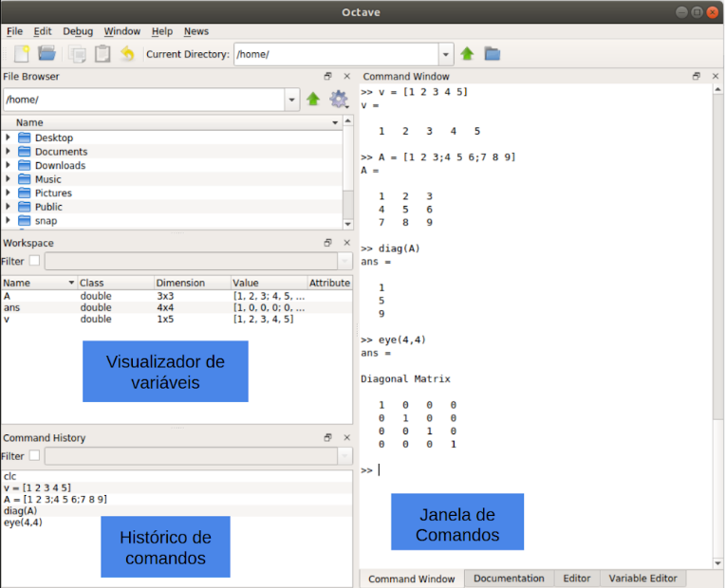Viewport: 725px width, 588px height.
Task: Undock the Command History panel
Action: [x=327, y=438]
